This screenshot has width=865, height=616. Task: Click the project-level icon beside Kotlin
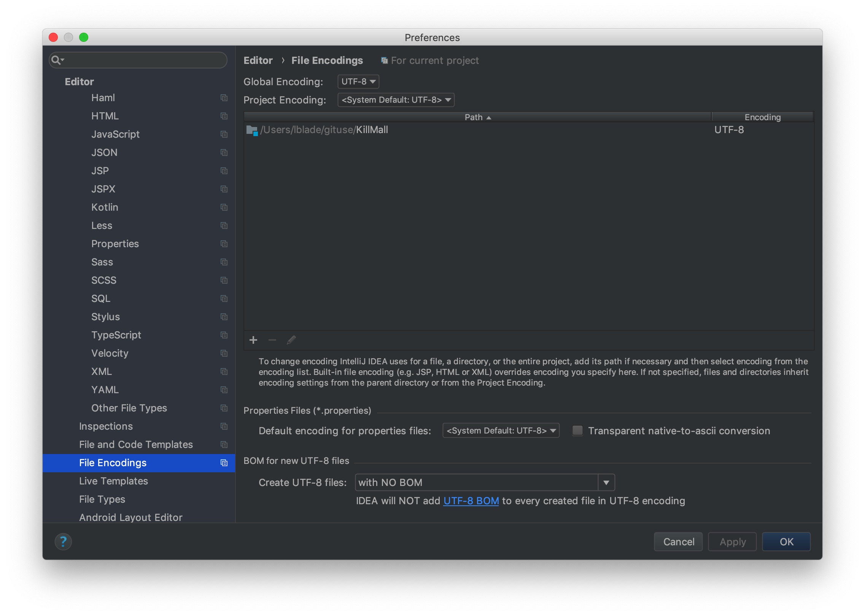[x=224, y=207]
